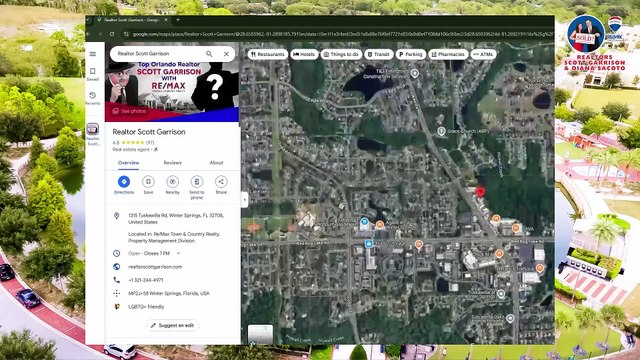Open See photos on the cover image
The image size is (640, 360).
[129, 111]
